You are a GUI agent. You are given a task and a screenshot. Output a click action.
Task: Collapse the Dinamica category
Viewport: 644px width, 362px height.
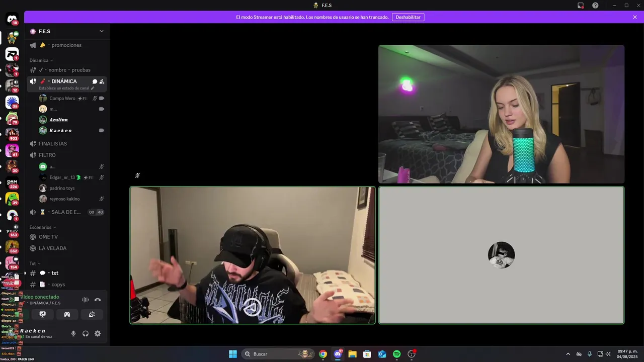(x=41, y=60)
